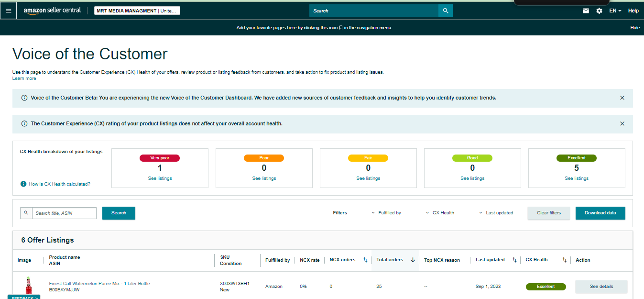
Task: Open the hamburger navigation menu
Action: [x=8, y=11]
